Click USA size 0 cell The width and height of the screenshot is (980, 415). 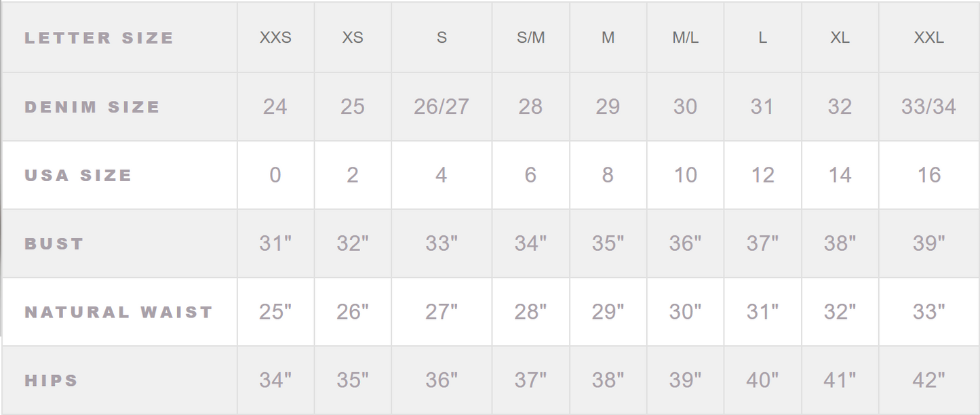point(275,175)
